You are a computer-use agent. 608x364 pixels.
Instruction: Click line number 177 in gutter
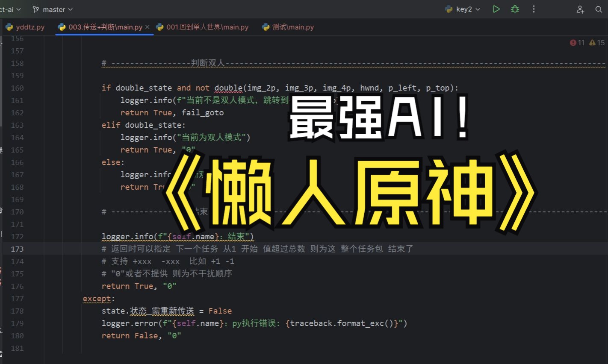pyautogui.click(x=17, y=299)
